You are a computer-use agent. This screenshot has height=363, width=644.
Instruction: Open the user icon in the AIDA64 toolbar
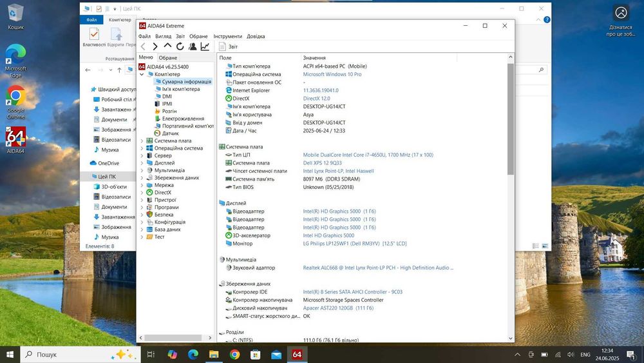click(192, 46)
